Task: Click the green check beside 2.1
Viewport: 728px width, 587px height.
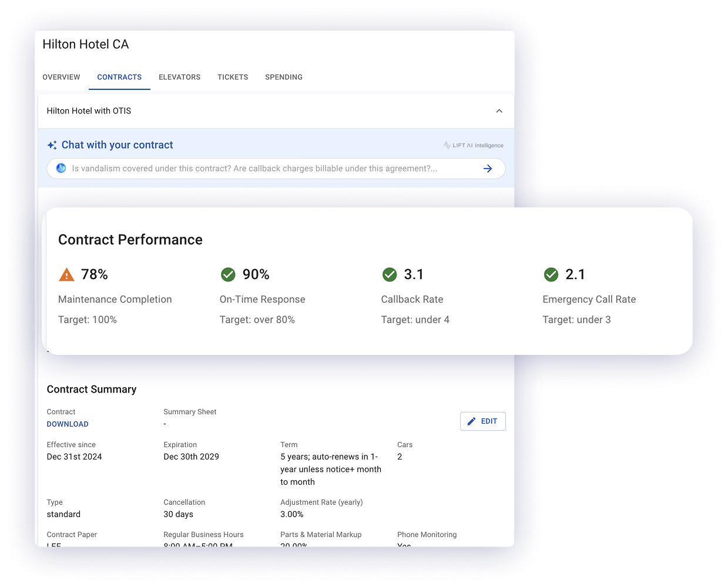Action: point(551,274)
